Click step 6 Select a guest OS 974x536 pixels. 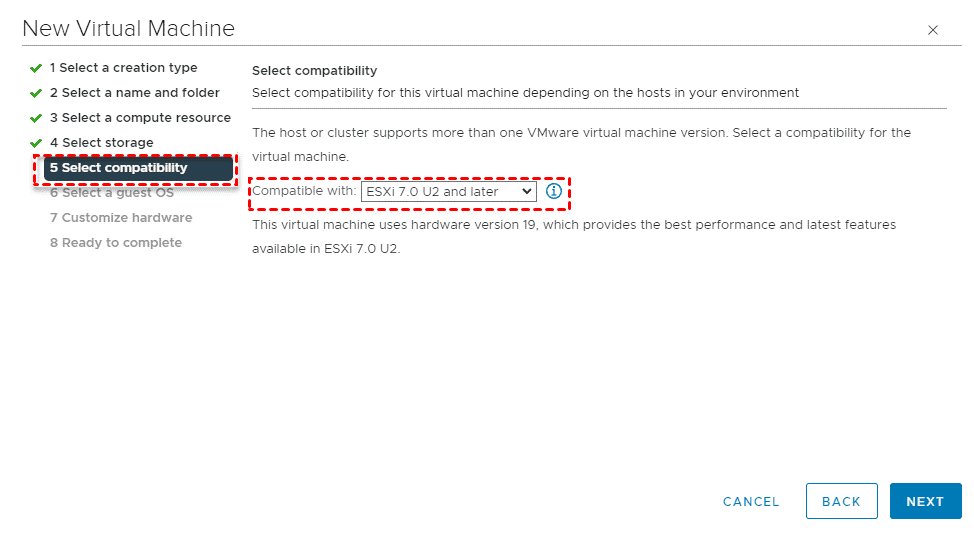pos(112,193)
